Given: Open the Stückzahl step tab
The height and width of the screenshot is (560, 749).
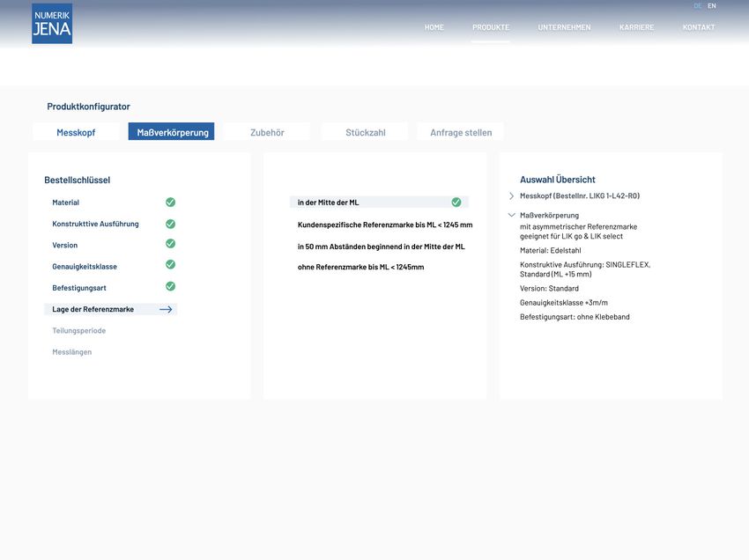Looking at the screenshot, I should 365,132.
